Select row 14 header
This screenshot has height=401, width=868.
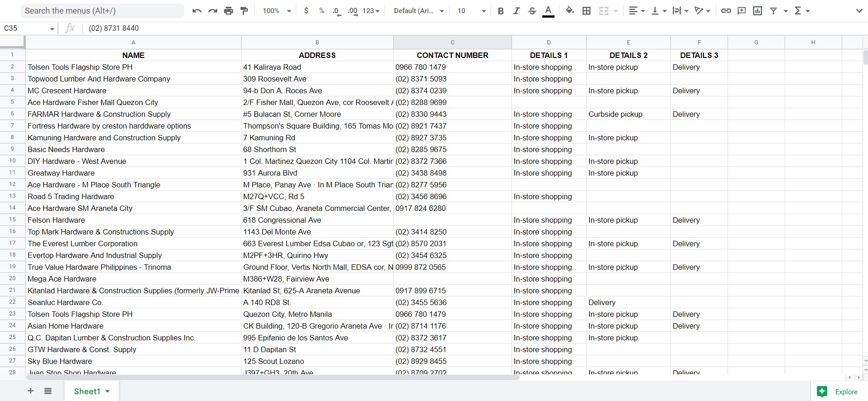tap(12, 208)
